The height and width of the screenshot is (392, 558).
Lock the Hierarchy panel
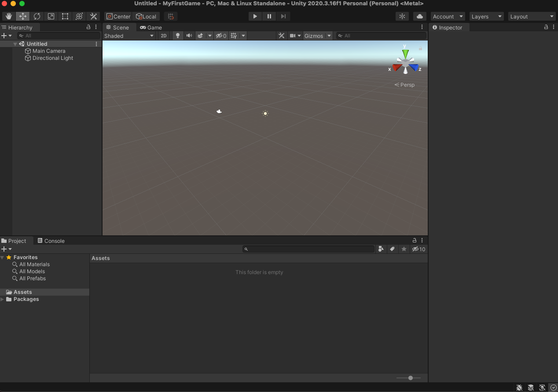pyautogui.click(x=88, y=27)
